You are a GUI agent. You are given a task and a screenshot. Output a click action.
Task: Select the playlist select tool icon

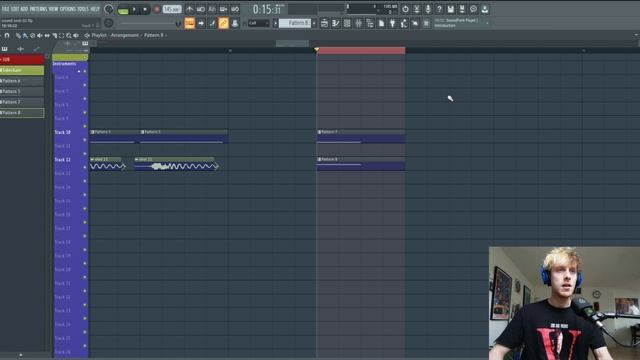click(x=62, y=36)
